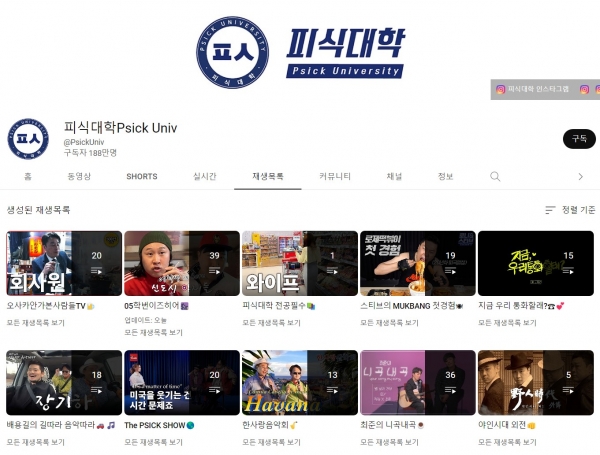View full playlist under 야인시대 외전

[x=507, y=442]
